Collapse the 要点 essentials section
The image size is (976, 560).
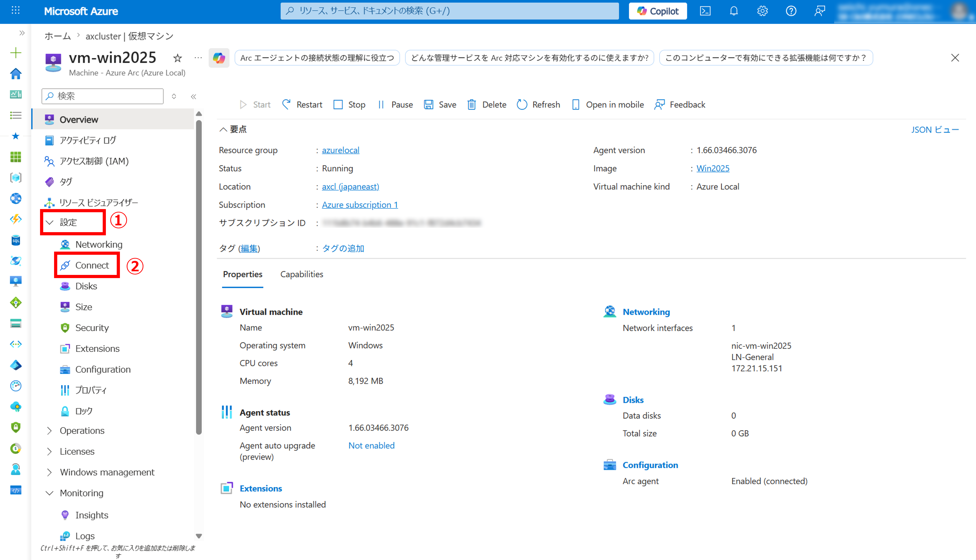click(233, 129)
